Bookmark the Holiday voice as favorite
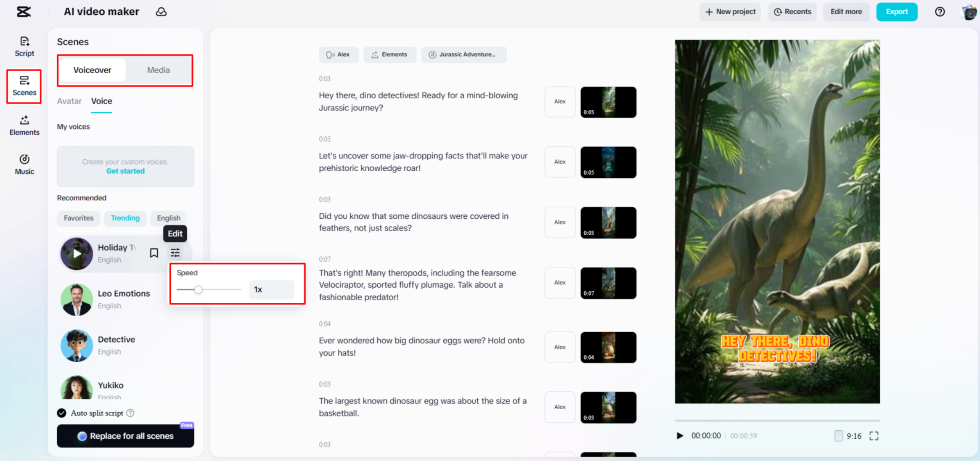Screen dimensions: 980x461 point(154,253)
